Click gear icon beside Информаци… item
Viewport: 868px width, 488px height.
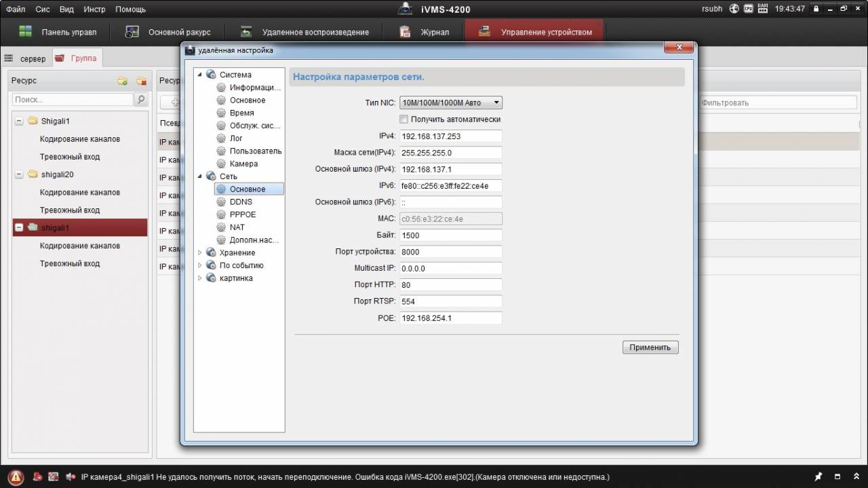pos(221,88)
